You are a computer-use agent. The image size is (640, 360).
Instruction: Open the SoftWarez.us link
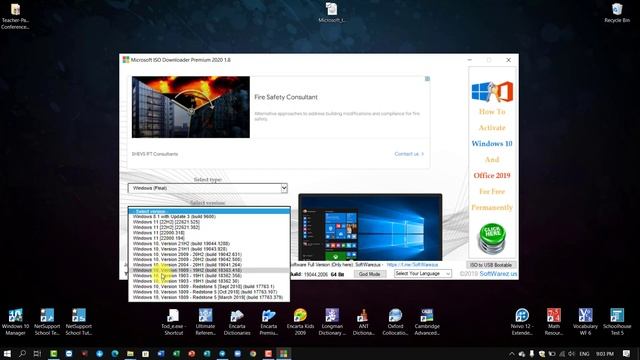tap(498, 273)
